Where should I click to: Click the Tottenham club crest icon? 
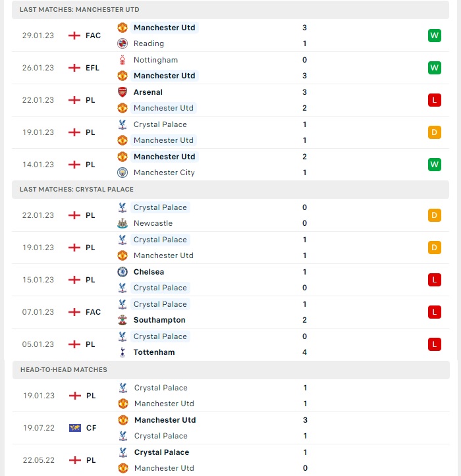pos(122,352)
